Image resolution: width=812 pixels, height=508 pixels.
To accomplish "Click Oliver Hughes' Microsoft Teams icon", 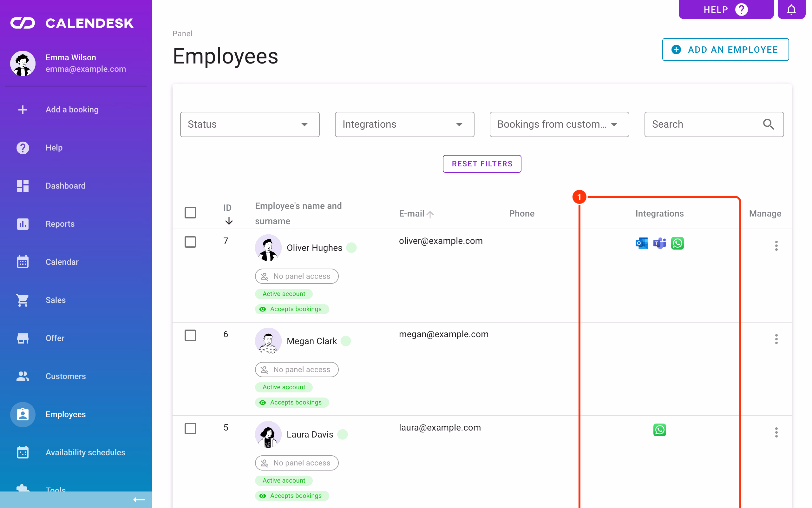I will 659,243.
